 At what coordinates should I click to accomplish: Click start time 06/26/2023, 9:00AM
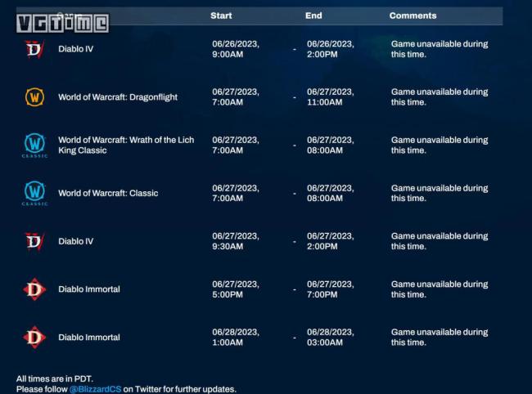tap(236, 49)
